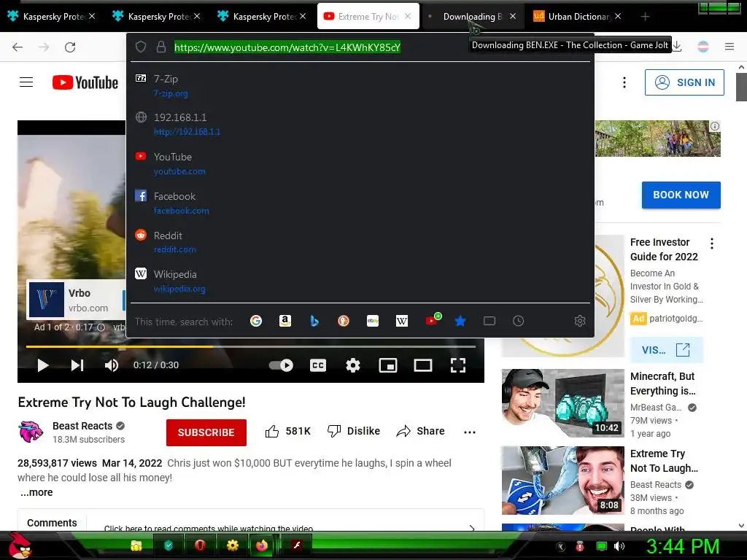Click the padlock site security icon
The height and width of the screenshot is (560, 747).
pos(161,47)
